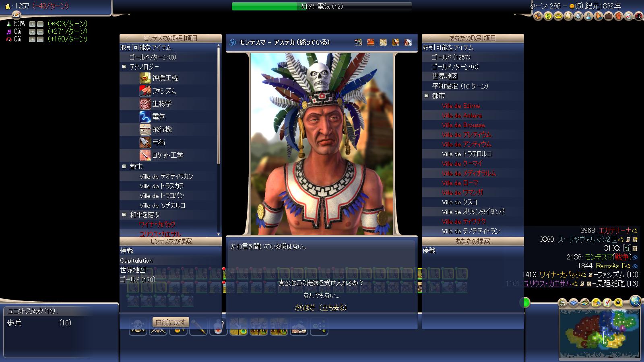Remove ゴールド (170) from Montezuma's offer
Viewport: 644px width, 362px height.
pyautogui.click(x=137, y=280)
